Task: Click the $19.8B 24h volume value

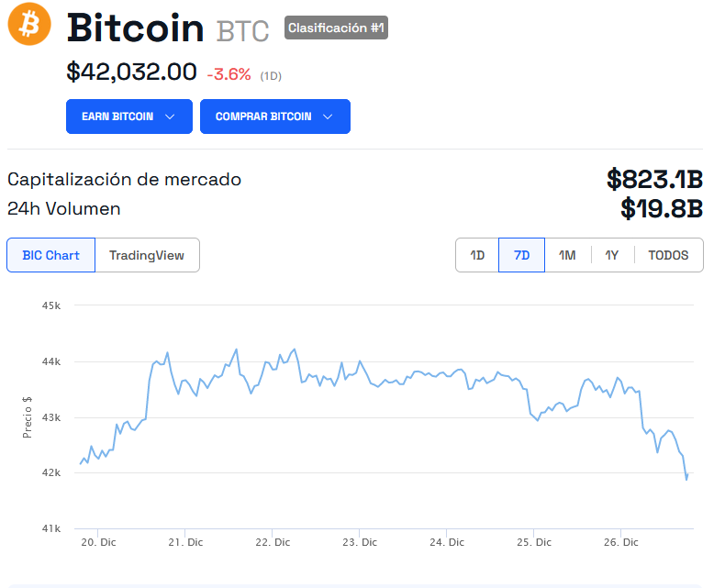Action: 661,209
